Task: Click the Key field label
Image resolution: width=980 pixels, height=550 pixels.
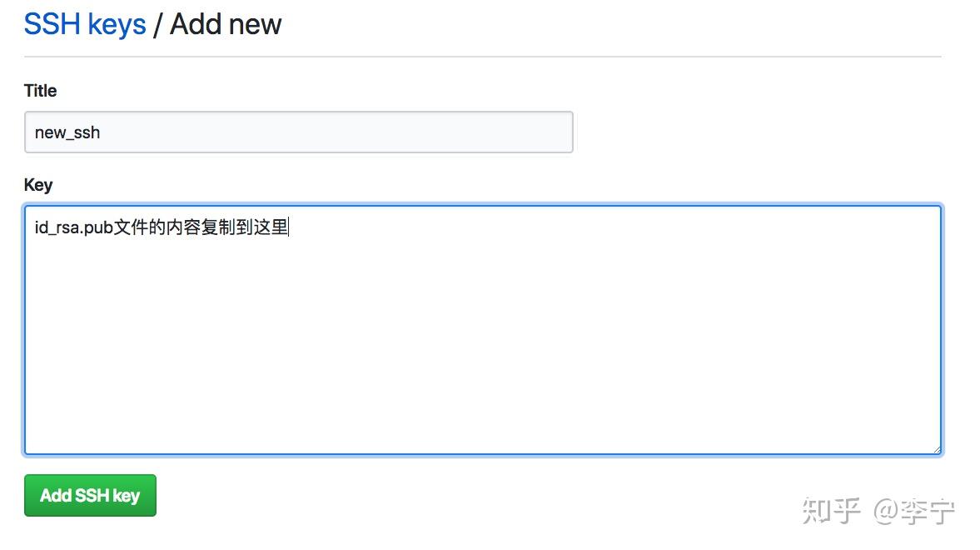Action: tap(38, 185)
